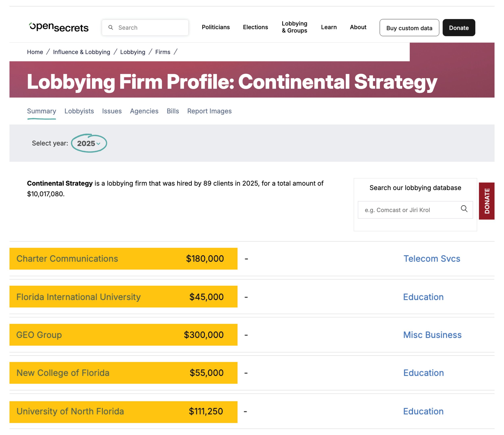Click the Buy custom data button
This screenshot has height=435, width=504.
409,28
